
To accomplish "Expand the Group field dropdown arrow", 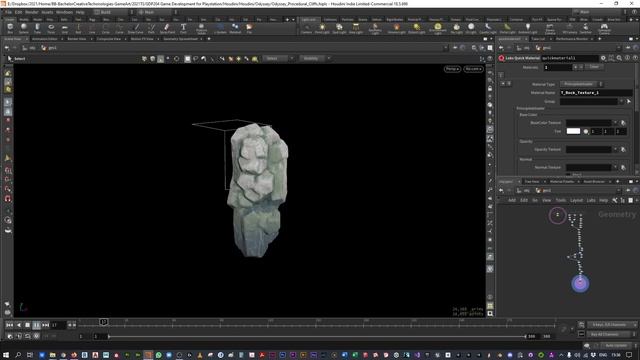I will tap(621, 101).
